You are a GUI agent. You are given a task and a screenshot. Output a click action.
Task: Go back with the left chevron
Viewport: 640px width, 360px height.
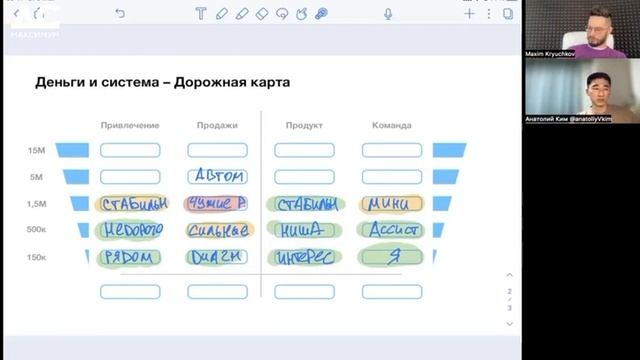click(x=16, y=14)
